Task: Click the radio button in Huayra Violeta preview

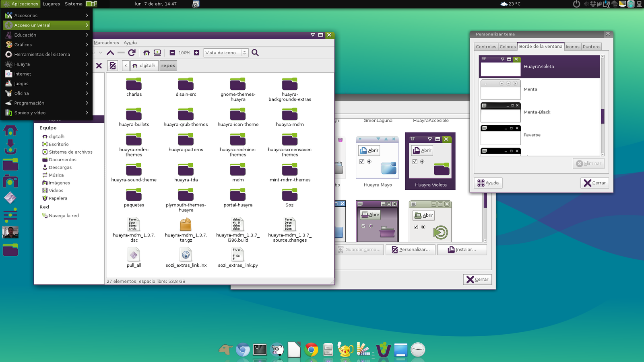Action: pos(422,162)
